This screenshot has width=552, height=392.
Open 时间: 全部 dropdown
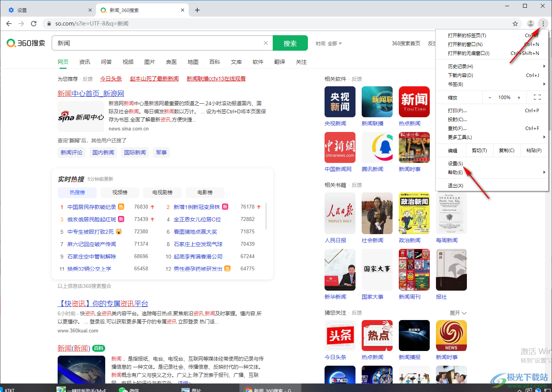[328, 43]
